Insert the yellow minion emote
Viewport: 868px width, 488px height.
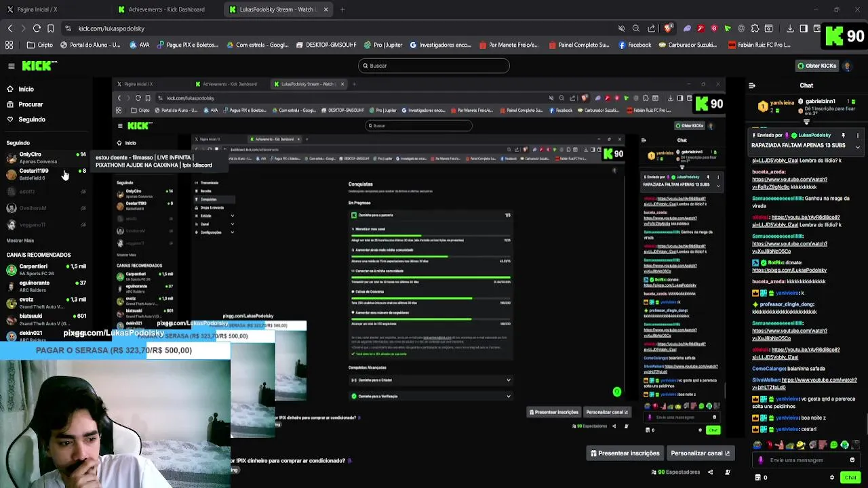[x=801, y=445]
